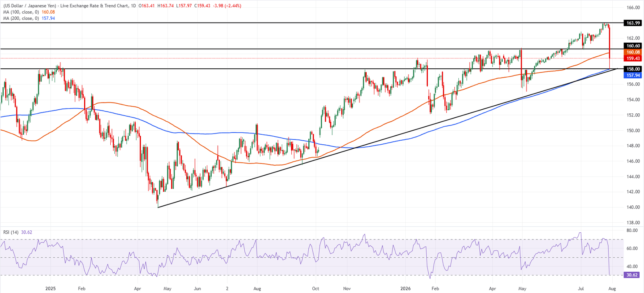Click the 40.00 RSI axis label
Image resolution: width=644 pixels, height=293 pixels.
tap(632, 266)
